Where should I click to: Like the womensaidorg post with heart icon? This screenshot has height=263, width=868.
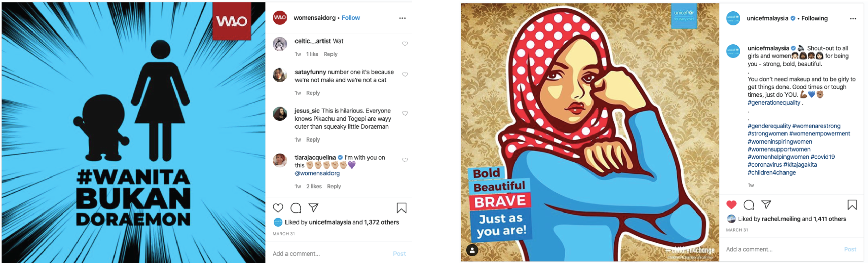[278, 208]
